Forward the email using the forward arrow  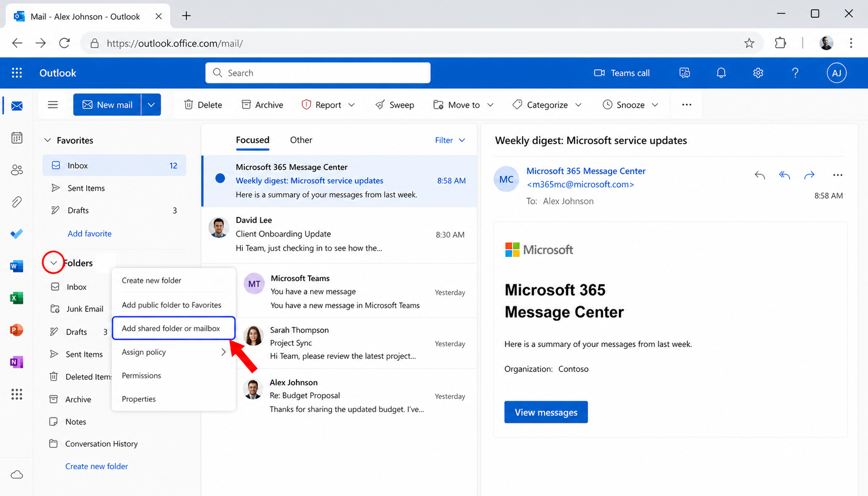(809, 175)
